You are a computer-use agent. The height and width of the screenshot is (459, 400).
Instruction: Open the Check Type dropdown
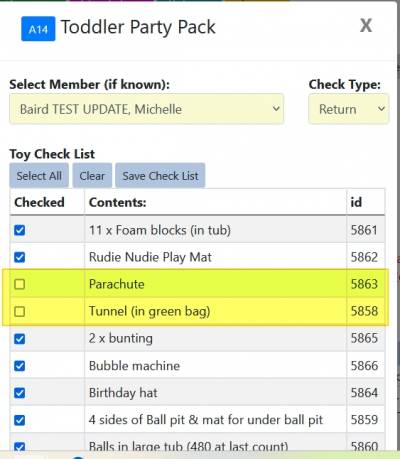click(x=349, y=109)
